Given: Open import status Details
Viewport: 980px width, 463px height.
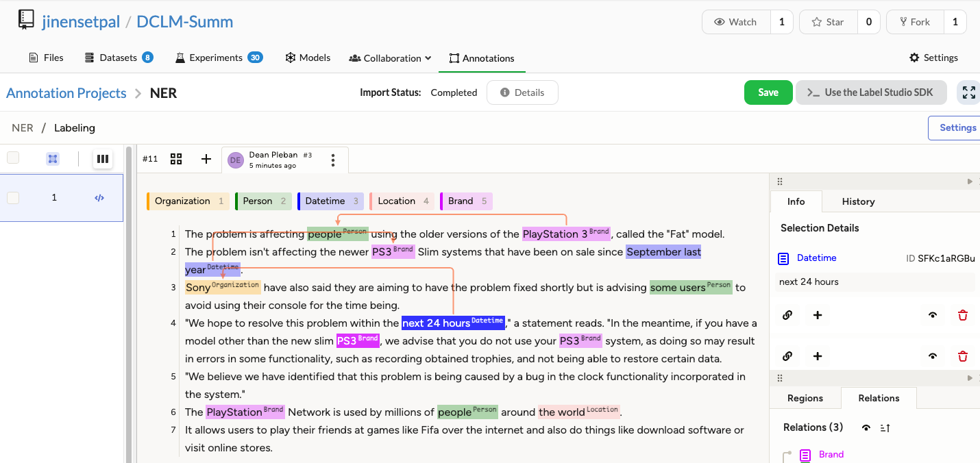Looking at the screenshot, I should pos(522,92).
